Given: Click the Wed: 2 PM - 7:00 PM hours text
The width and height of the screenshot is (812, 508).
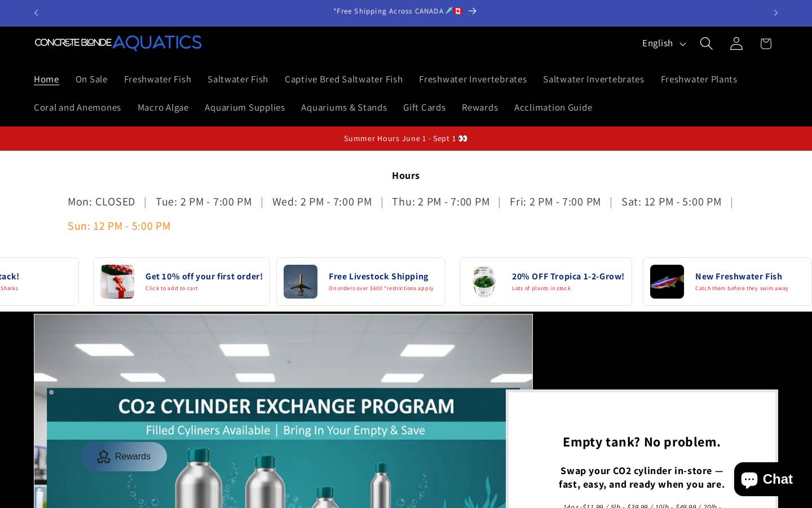Looking at the screenshot, I should 322,202.
